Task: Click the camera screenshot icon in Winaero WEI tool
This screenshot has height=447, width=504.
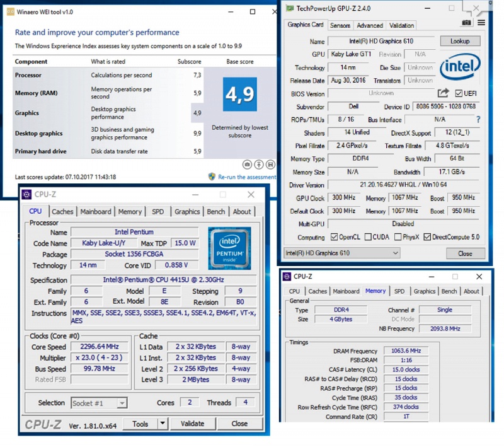Action: [x=247, y=165]
